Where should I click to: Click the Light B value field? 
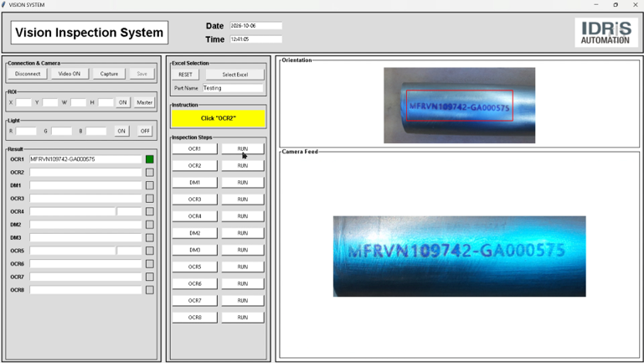[96, 131]
